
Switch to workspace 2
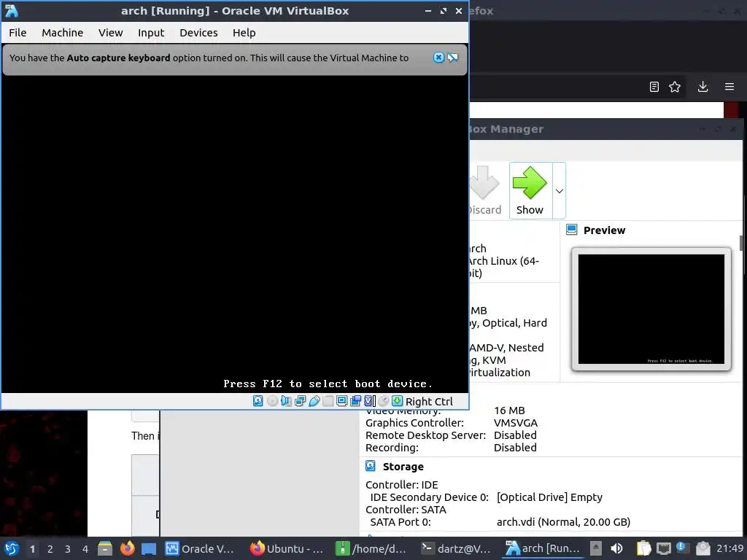pos(50,549)
